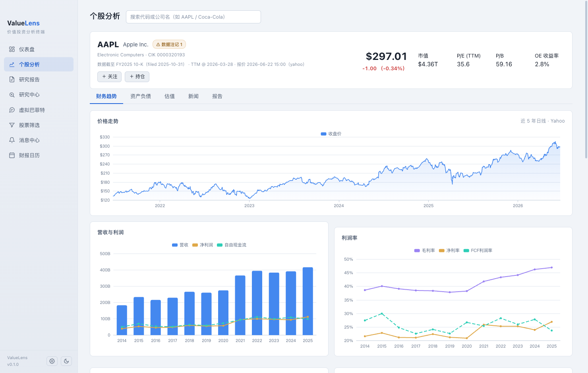
Task: Open the 研究报告 document icon
Action: tap(12, 79)
